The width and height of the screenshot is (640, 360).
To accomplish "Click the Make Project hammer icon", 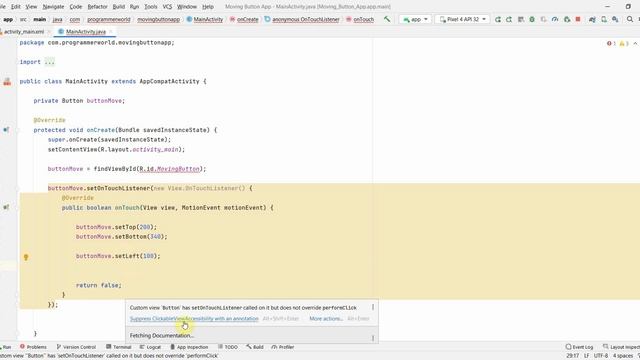I will 387,19.
